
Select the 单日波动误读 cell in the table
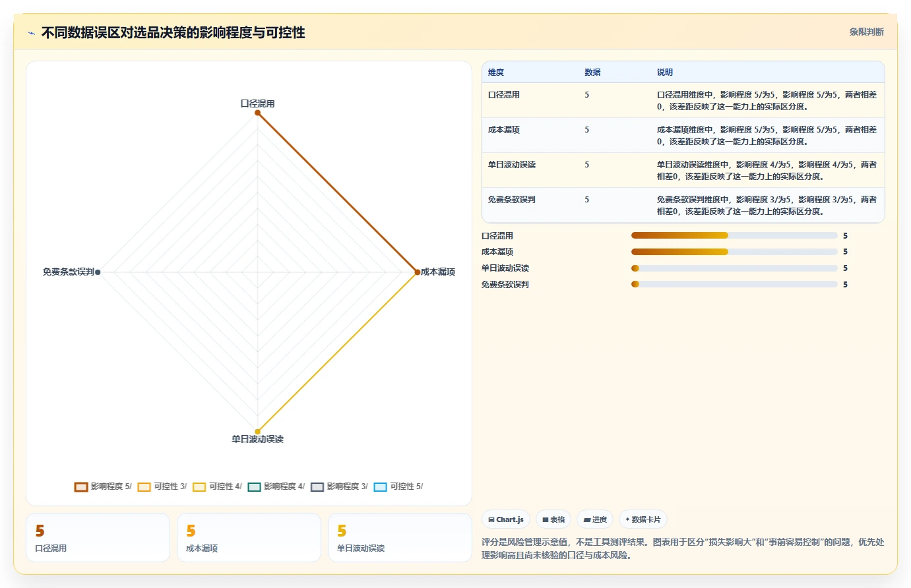tap(512, 165)
